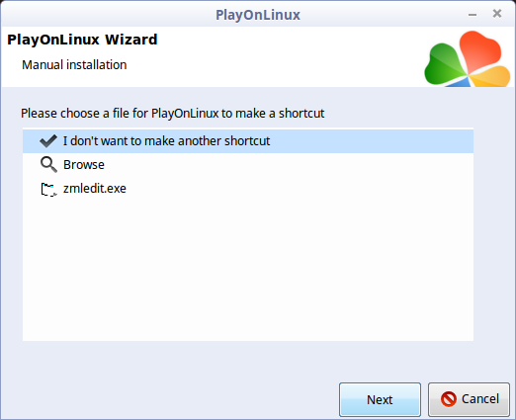
Task: Click the checkmark icon in the first row
Action: click(48, 141)
